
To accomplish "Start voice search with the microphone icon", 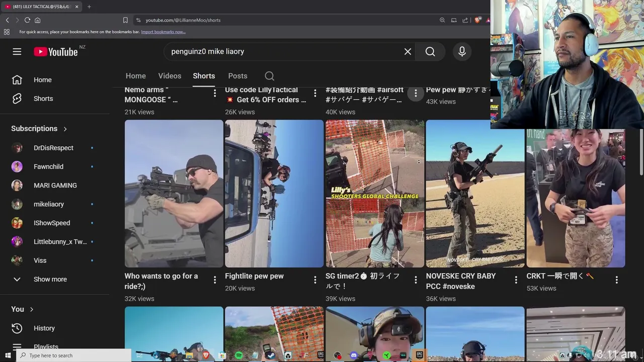I will (x=462, y=52).
